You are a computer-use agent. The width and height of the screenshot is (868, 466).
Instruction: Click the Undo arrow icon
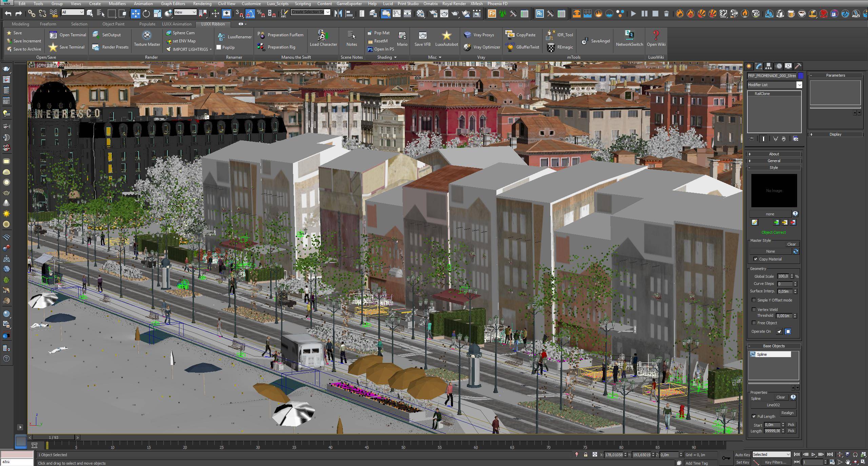coord(8,14)
